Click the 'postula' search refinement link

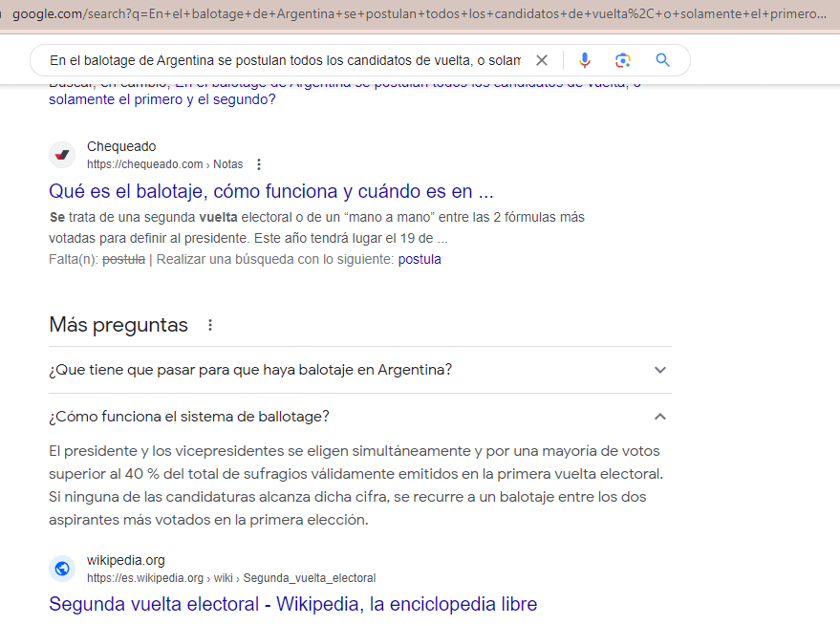[420, 259]
